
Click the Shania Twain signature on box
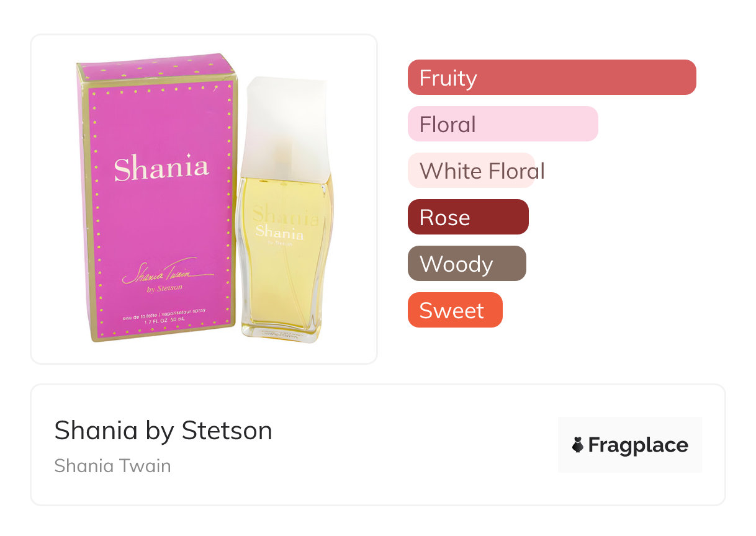point(166,272)
